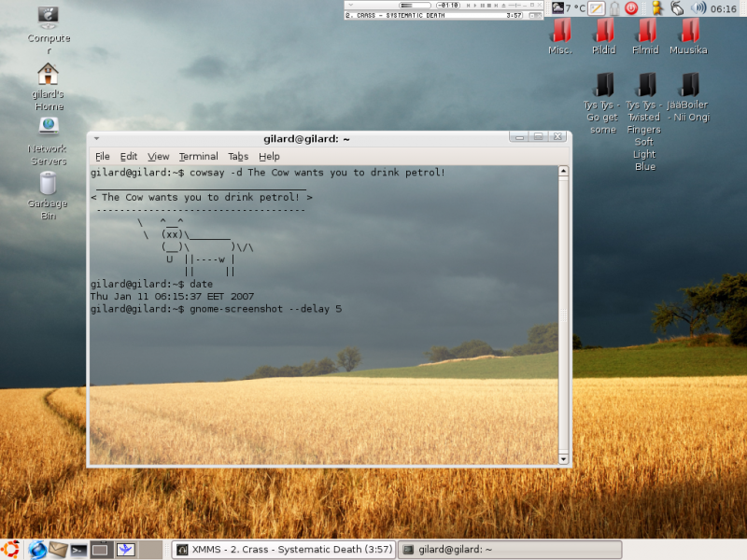Viewport: 747px width, 560px height.
Task: Close the terminal window
Action: pyautogui.click(x=557, y=137)
